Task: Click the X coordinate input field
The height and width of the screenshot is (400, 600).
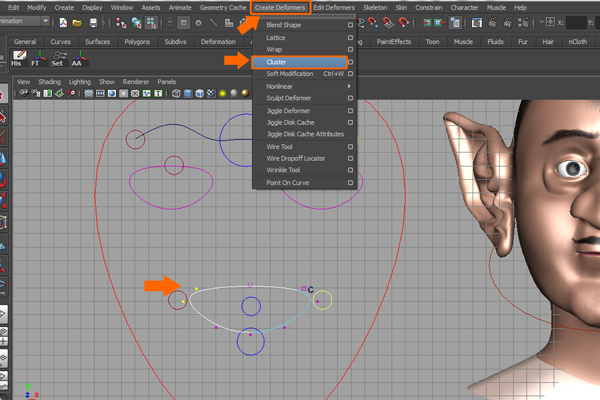Action: pyautogui.click(x=576, y=23)
